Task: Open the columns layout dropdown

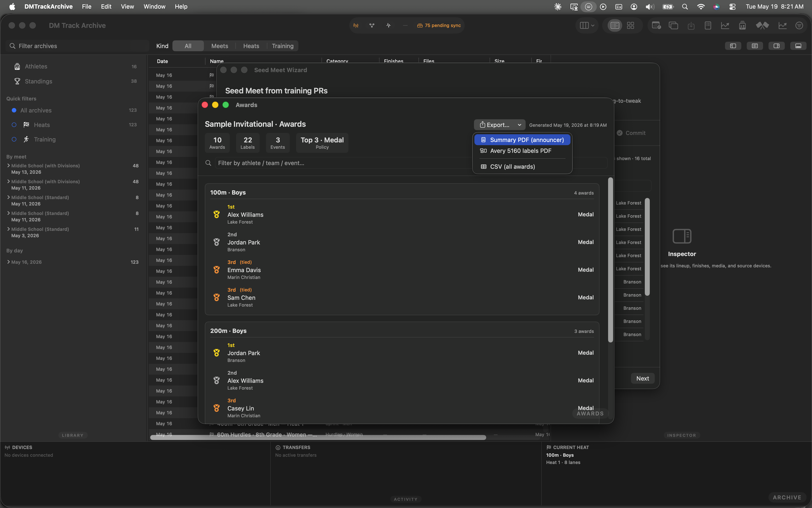Action: pos(587,26)
